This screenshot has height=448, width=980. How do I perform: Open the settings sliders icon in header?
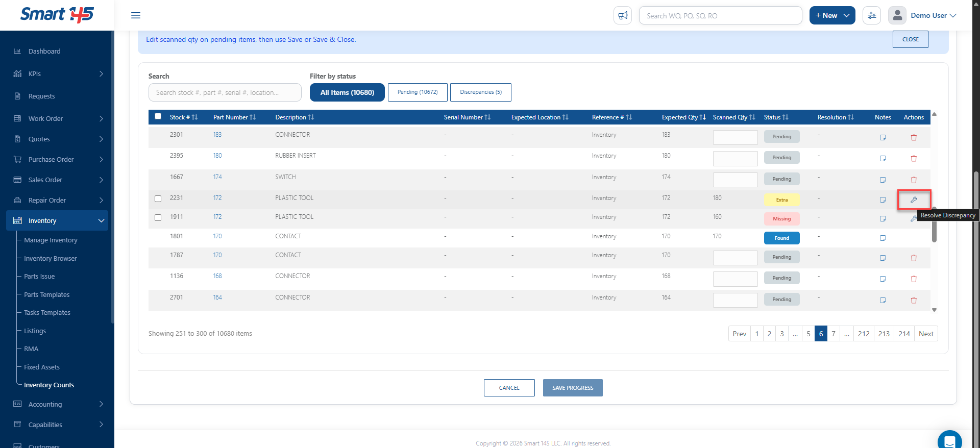pyautogui.click(x=872, y=15)
